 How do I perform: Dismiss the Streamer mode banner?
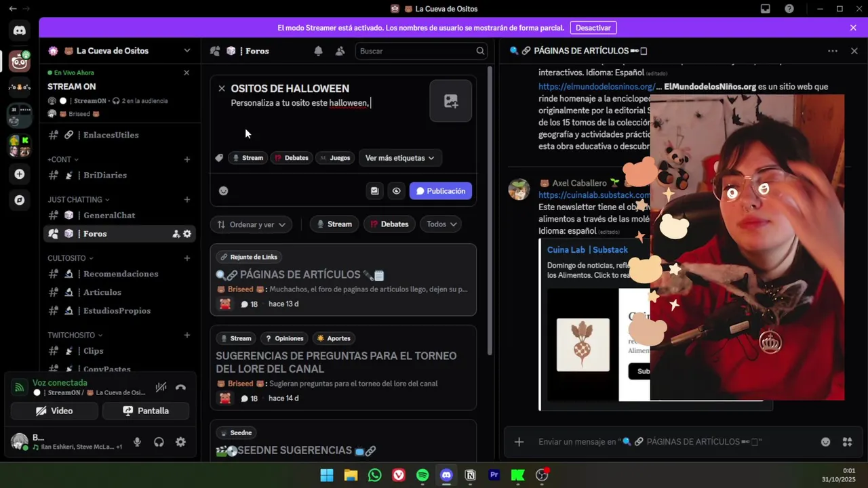coord(853,28)
